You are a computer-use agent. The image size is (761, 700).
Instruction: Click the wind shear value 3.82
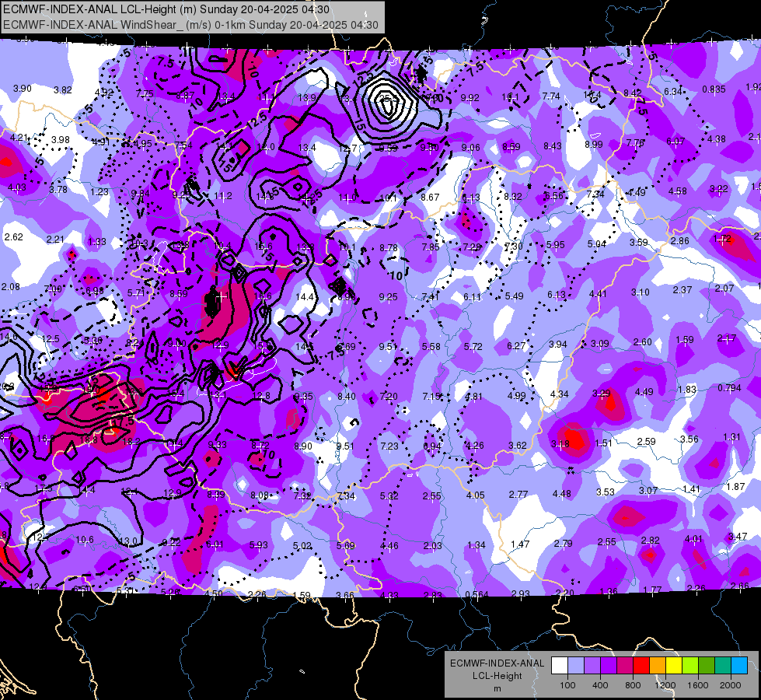tap(63, 90)
